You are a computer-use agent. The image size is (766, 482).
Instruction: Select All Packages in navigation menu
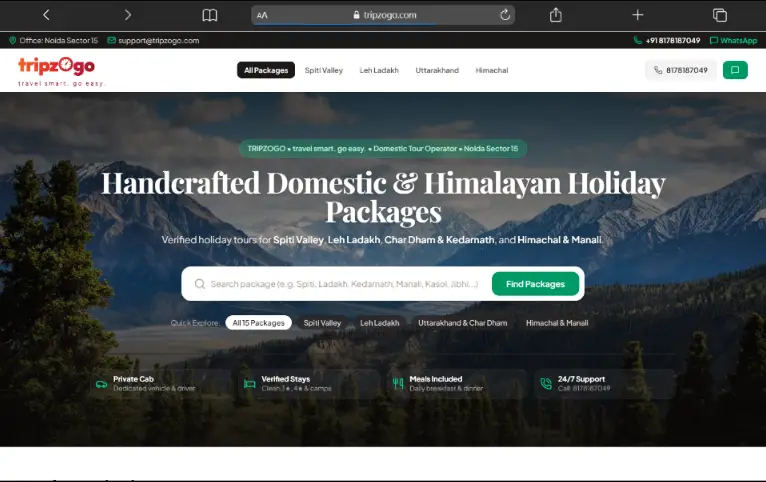(x=266, y=70)
